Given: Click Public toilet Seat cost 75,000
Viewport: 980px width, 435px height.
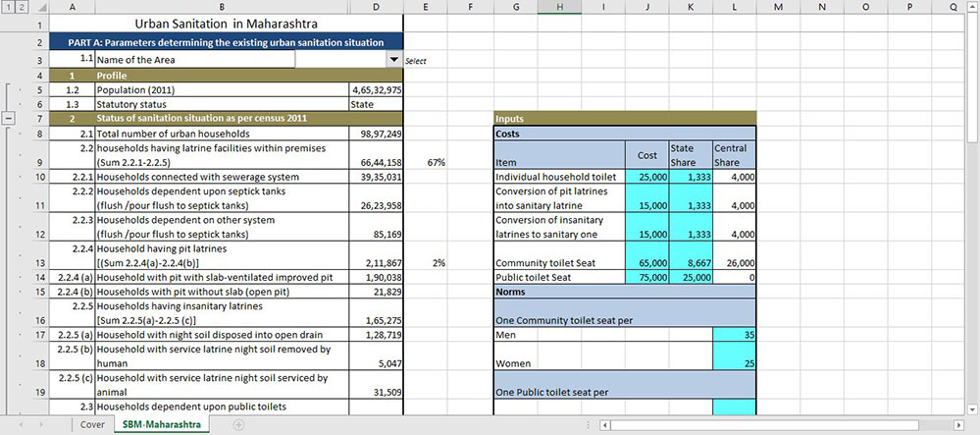Looking at the screenshot, I should tap(646, 278).
